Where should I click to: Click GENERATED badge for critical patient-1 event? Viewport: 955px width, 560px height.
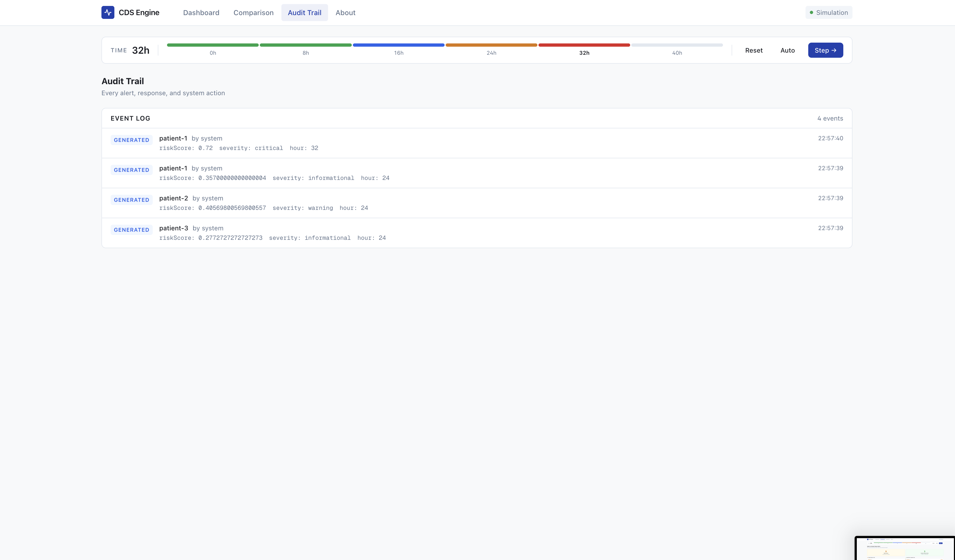click(x=131, y=140)
